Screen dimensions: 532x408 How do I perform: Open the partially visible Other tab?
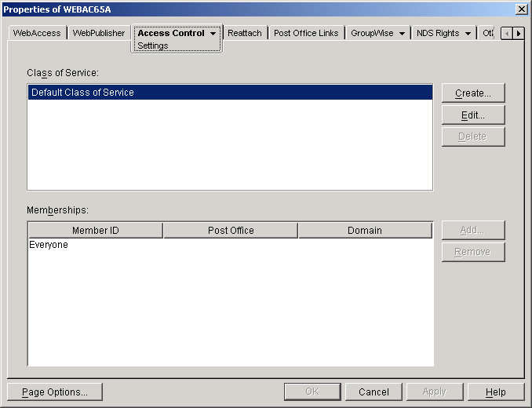(x=487, y=33)
